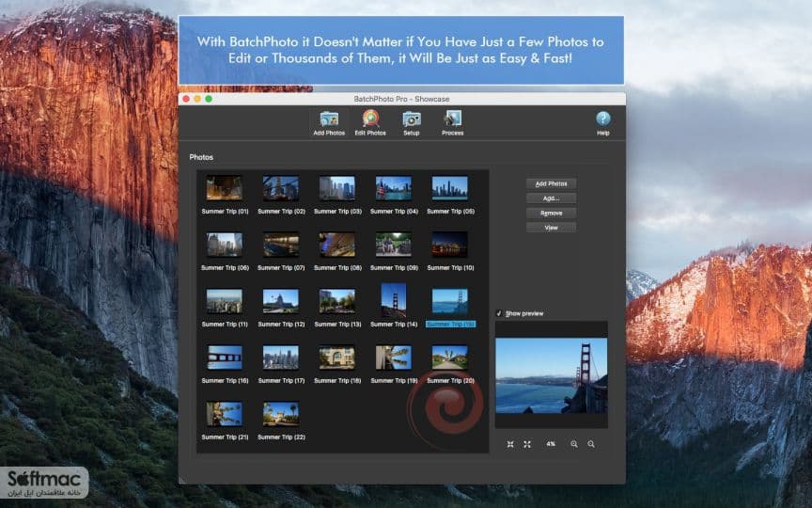Expand the preview using the outward arrows icon
Screen dimensions: 812x508
click(527, 444)
